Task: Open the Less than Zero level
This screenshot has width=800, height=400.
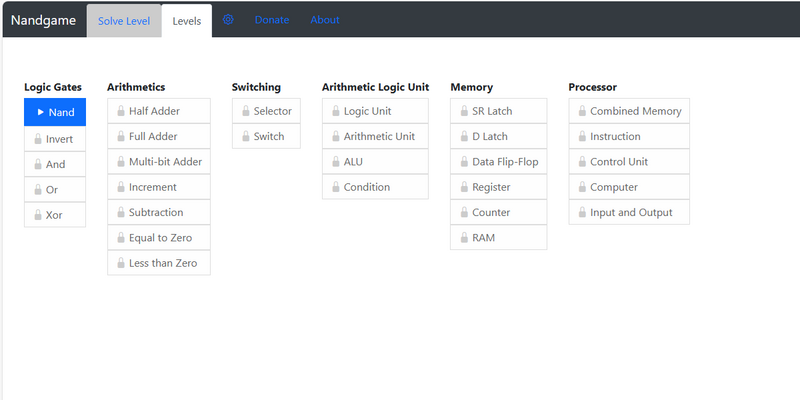Action: pos(163,263)
